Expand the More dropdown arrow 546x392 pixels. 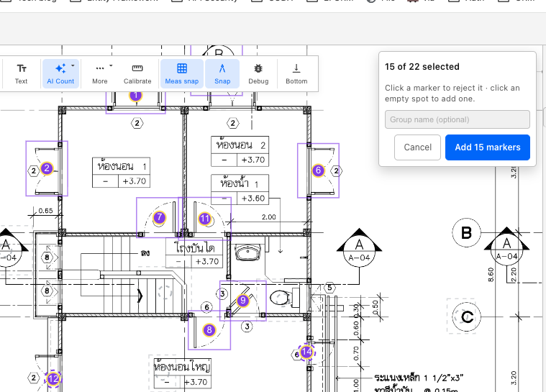(x=111, y=65)
